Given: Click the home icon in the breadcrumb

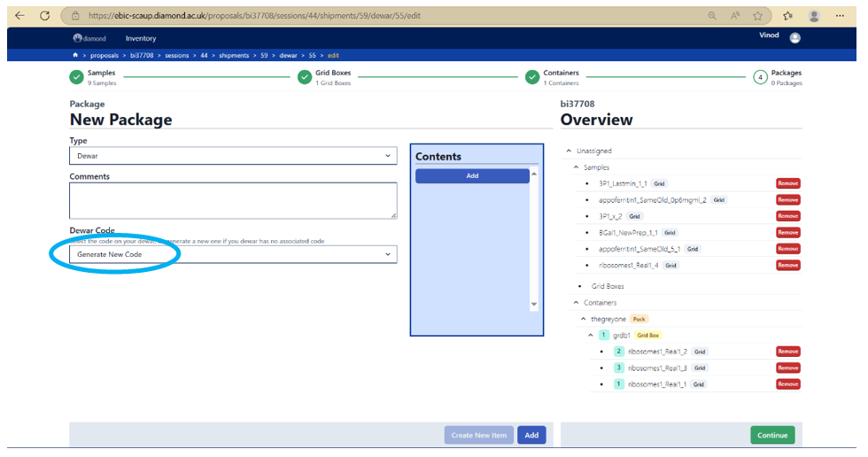Looking at the screenshot, I should click(75, 55).
